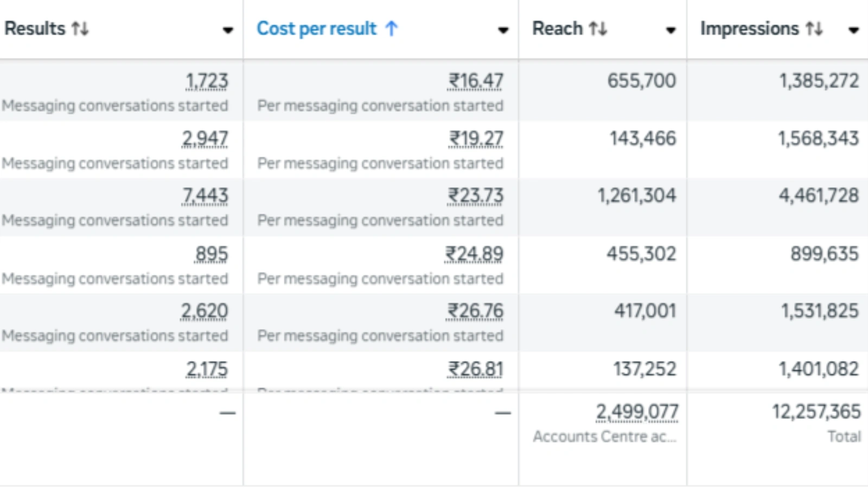868x488 pixels.
Task: Expand the Reach column dropdown arrow
Action: [x=671, y=30]
